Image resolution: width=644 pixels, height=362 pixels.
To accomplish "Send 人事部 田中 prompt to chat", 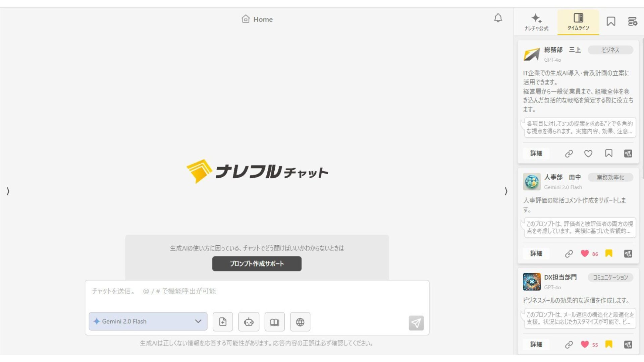I will 628,254.
